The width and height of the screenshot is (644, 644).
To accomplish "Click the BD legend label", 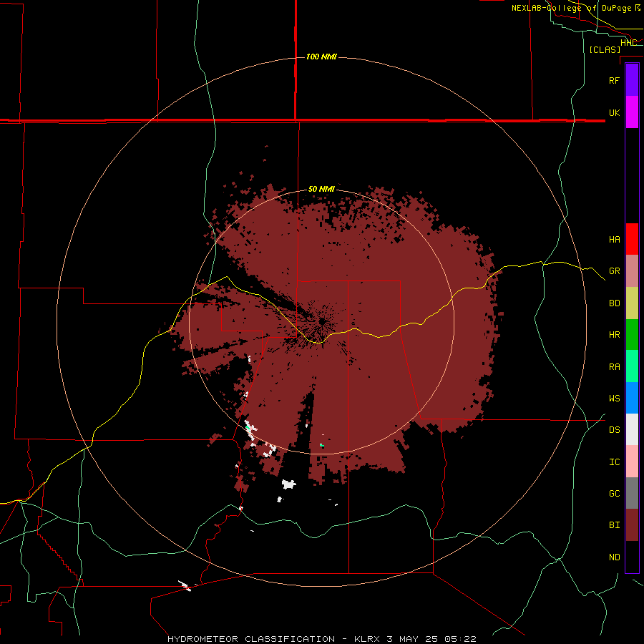I will pyautogui.click(x=614, y=303).
